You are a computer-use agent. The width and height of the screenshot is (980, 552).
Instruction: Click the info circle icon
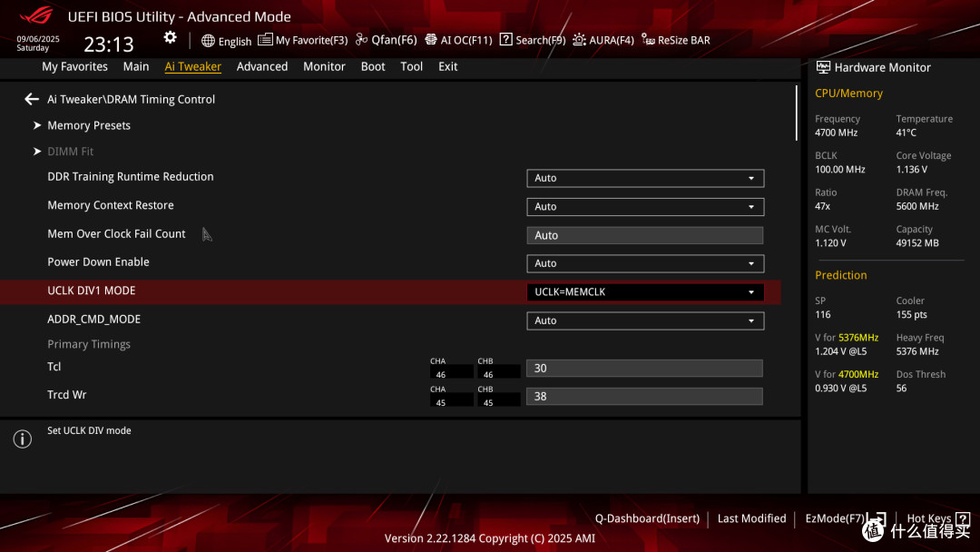point(23,439)
